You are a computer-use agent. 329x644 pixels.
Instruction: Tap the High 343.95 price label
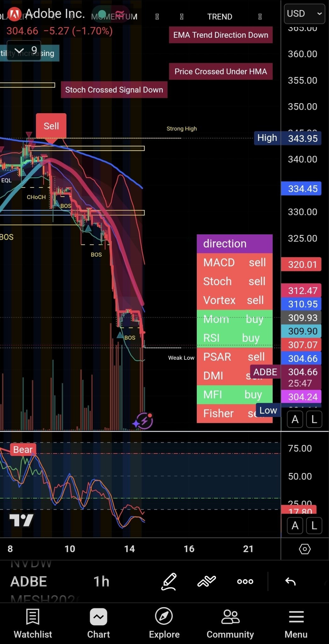287,138
